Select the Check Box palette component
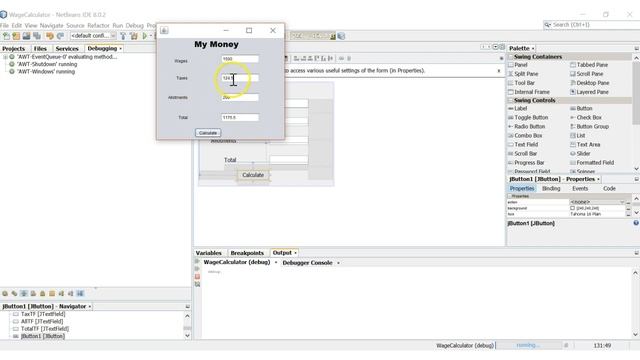 [586, 118]
